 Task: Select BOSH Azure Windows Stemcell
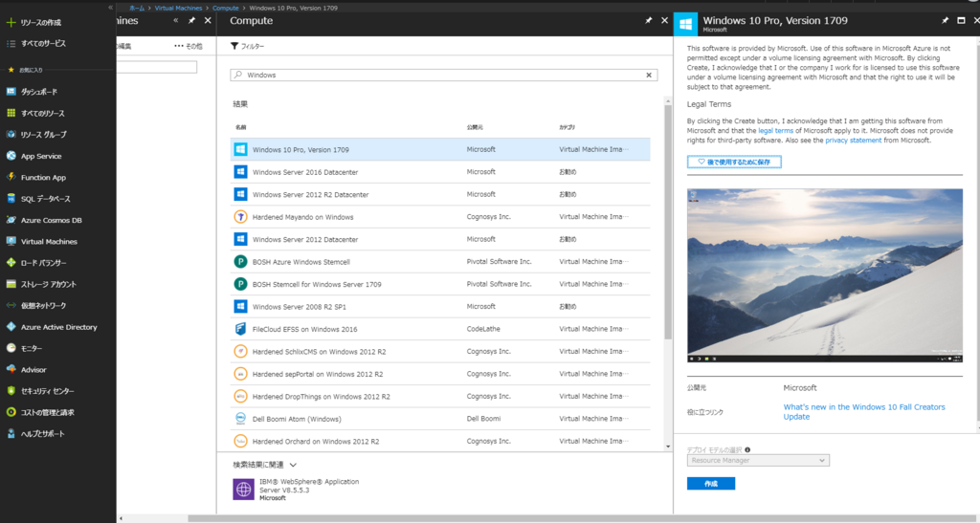pyautogui.click(x=440, y=262)
